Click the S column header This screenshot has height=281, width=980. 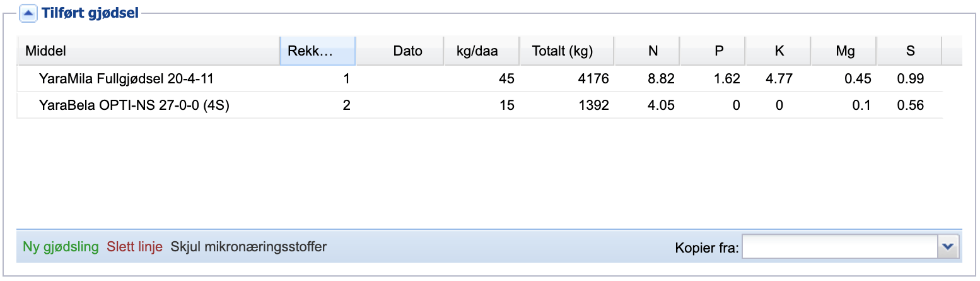909,51
